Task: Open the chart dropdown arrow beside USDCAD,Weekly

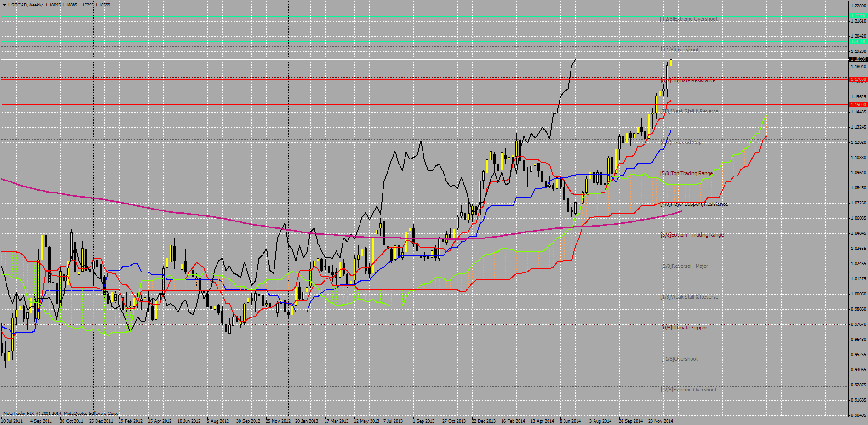Action: (4, 5)
